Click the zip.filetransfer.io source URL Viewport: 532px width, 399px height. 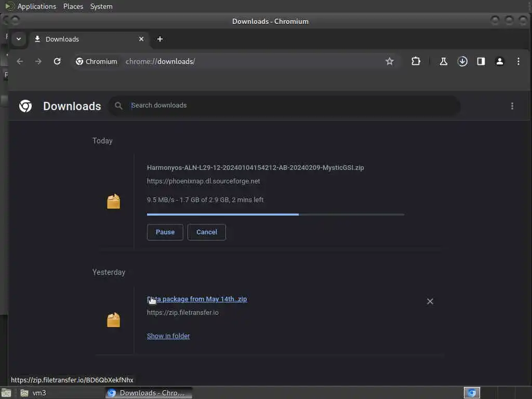tap(182, 312)
